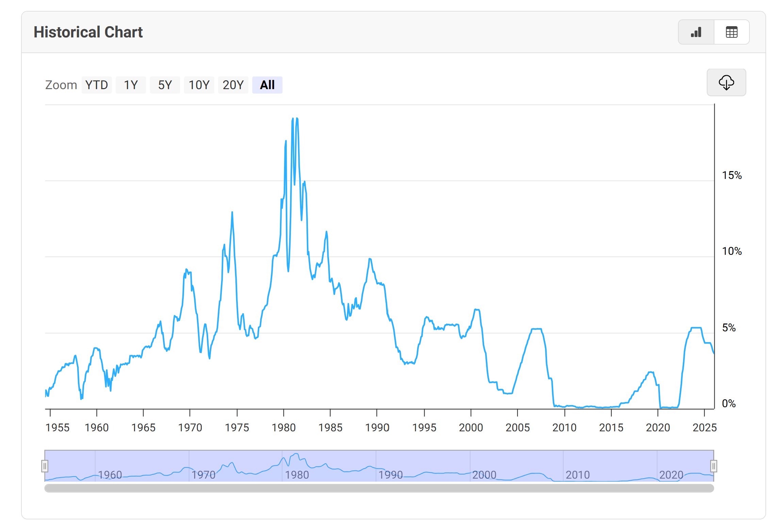The width and height of the screenshot is (777, 532).
Task: Select 20Y zoom range
Action: [x=233, y=85]
